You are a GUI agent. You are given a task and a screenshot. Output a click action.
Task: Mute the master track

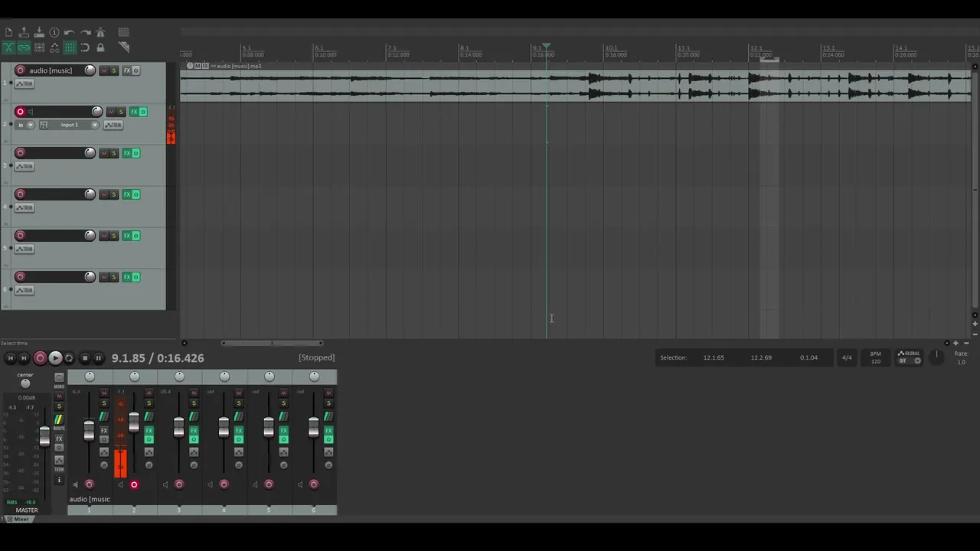59,396
